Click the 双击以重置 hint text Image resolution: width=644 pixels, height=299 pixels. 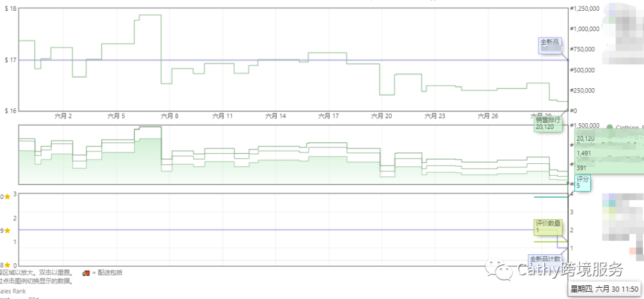pos(55,272)
